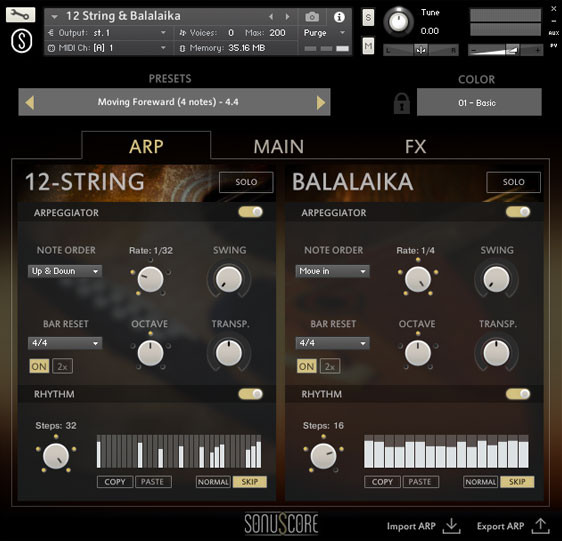
Task: Paste Balalaika rhythm pattern
Action: point(420,481)
